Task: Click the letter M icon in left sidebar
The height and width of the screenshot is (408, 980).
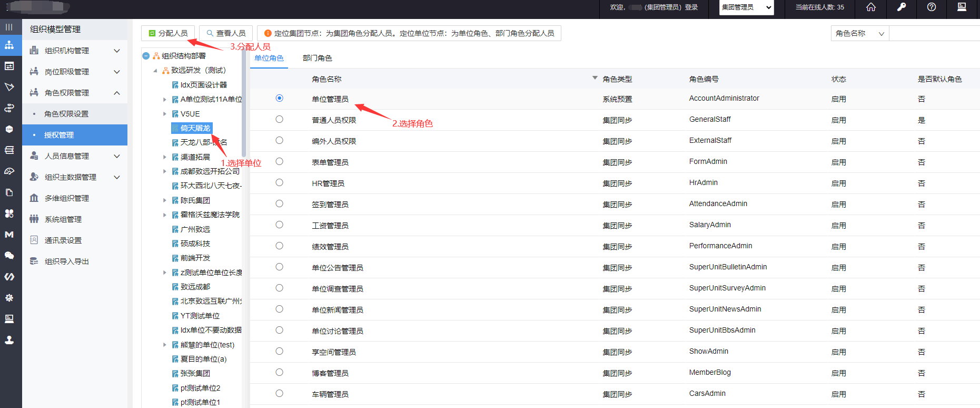Action: (9, 235)
